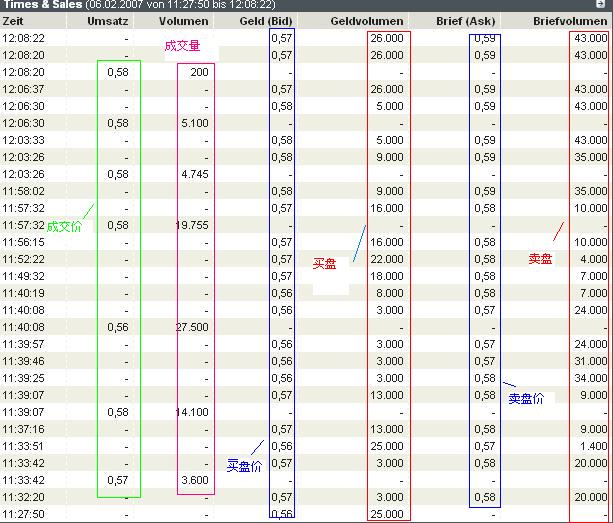The image size is (613, 523).
Task: Select Briefvolumen value 31.000
Action: (x=591, y=361)
